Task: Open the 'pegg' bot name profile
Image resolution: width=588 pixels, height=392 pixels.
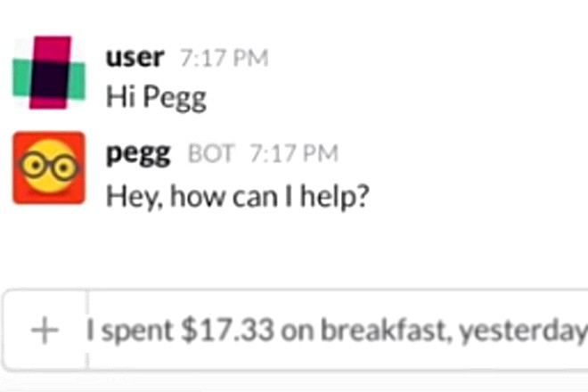Action: click(x=138, y=153)
